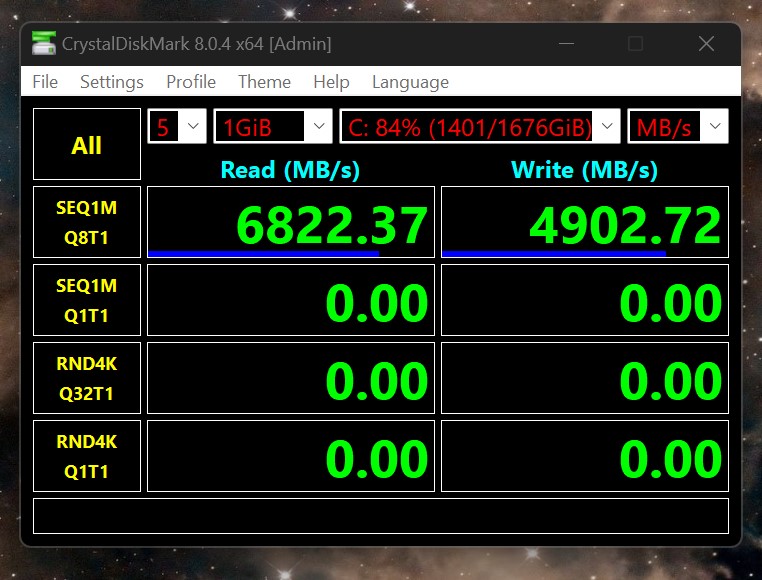Minimize the CrystalDiskMark window

(566, 44)
